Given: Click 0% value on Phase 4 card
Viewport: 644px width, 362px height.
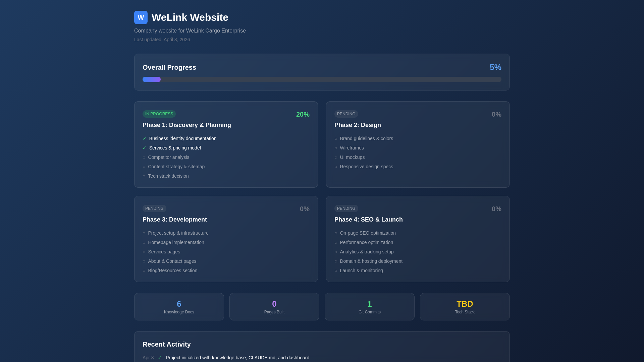Looking at the screenshot, I should [496, 209].
